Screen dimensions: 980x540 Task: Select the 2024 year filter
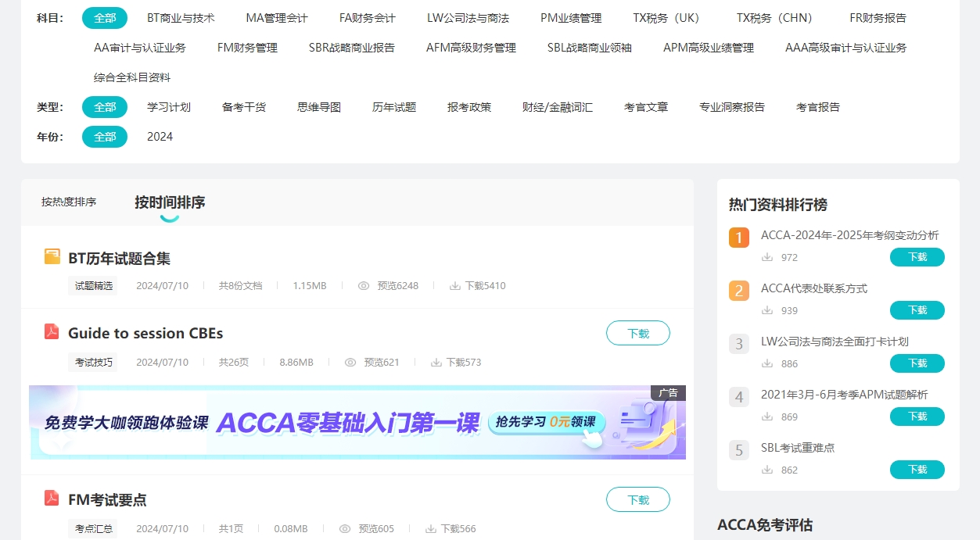tap(160, 137)
